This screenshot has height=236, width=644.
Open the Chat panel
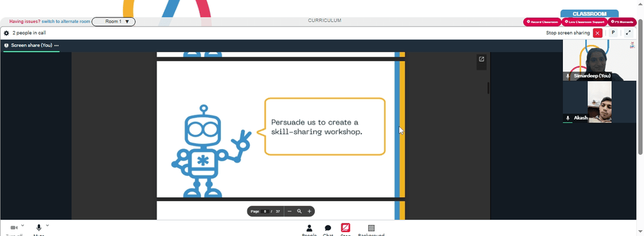click(x=328, y=230)
